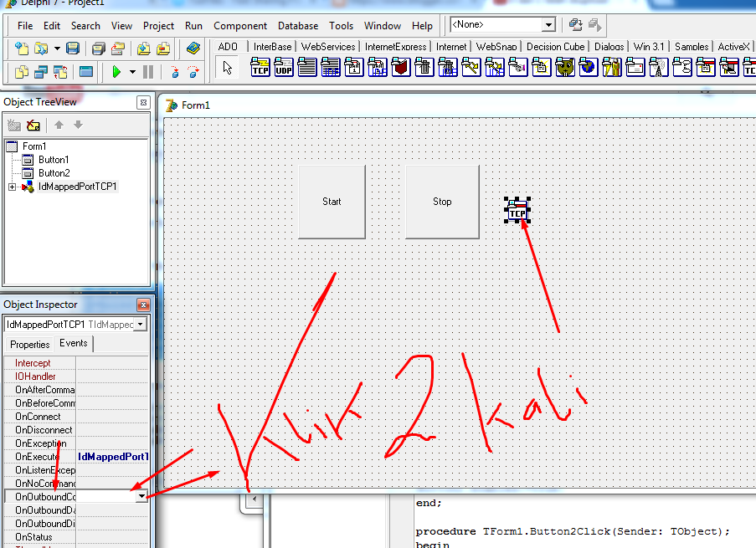Pick the radio tower palette component
This screenshot has height=548, width=756.
[659, 68]
